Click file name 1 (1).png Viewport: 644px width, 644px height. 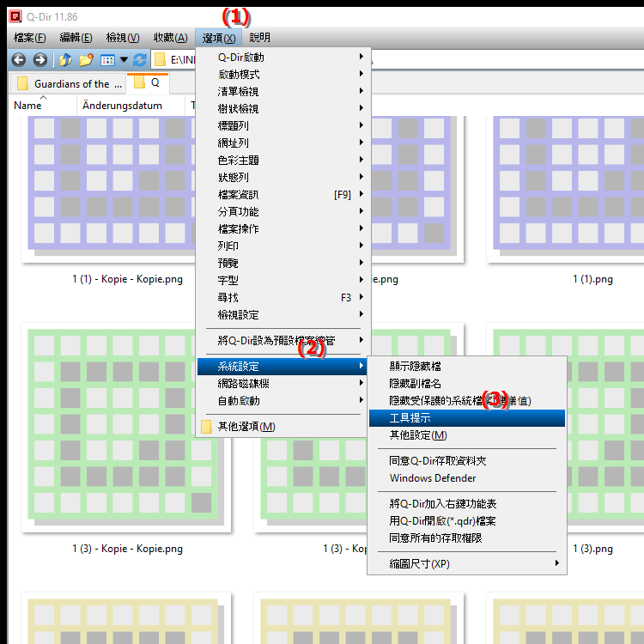pos(592,279)
